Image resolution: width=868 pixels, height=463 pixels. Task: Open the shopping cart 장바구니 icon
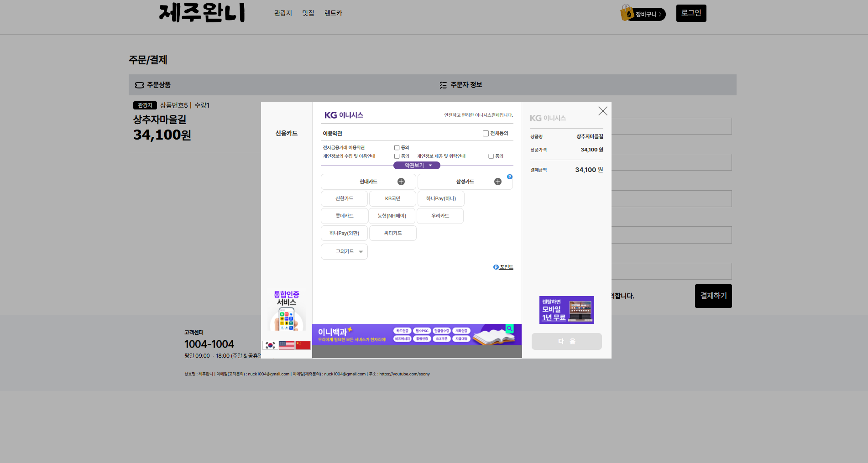click(x=643, y=14)
